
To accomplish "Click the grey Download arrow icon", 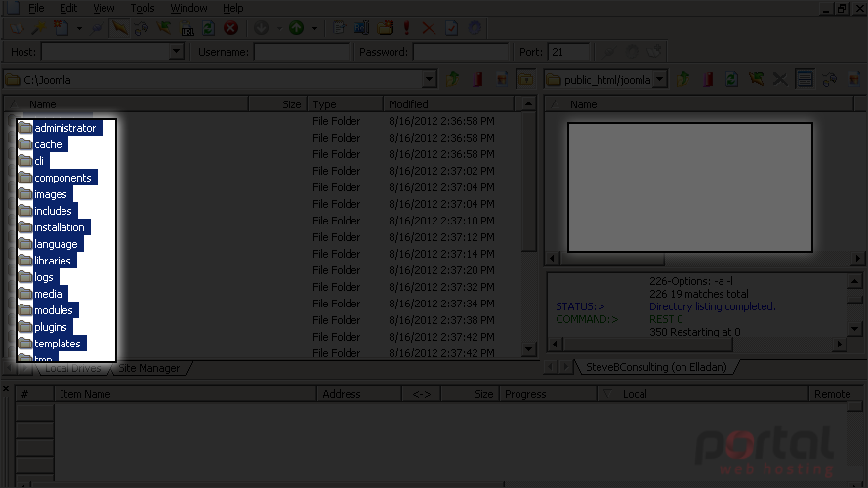I will click(x=262, y=28).
